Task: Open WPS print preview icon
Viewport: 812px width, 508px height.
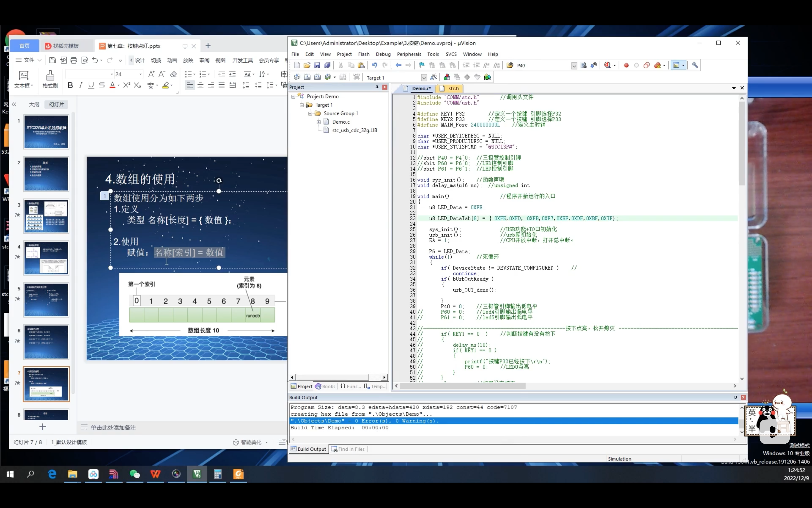Action: tap(85, 60)
